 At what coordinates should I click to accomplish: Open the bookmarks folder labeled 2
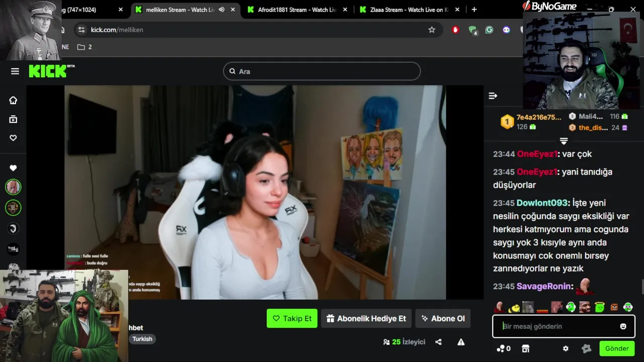[x=85, y=47]
